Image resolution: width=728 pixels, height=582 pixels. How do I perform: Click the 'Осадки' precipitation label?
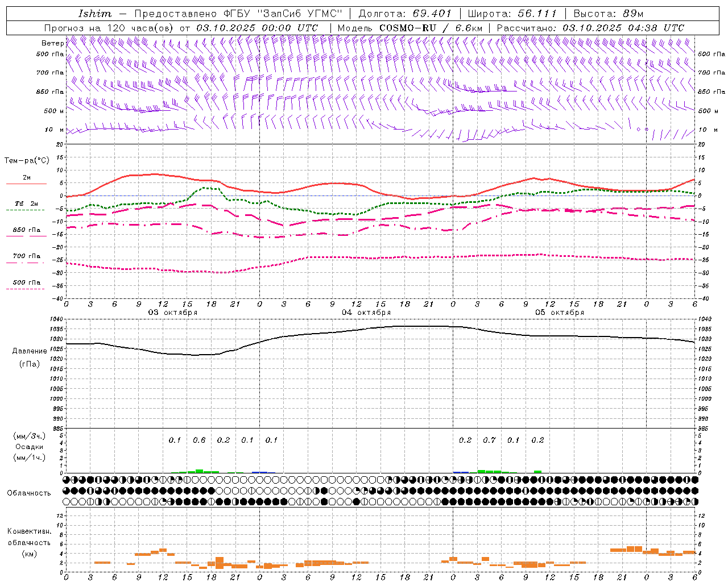(30, 447)
